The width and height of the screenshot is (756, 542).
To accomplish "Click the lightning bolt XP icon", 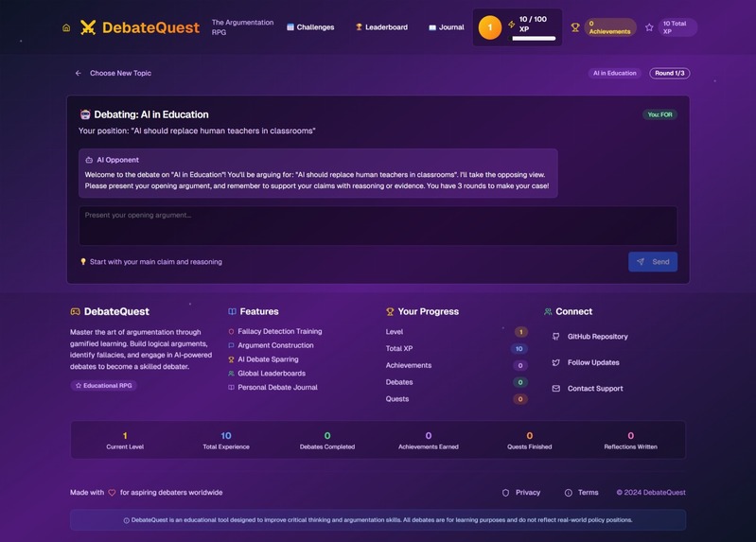I will [511, 24].
